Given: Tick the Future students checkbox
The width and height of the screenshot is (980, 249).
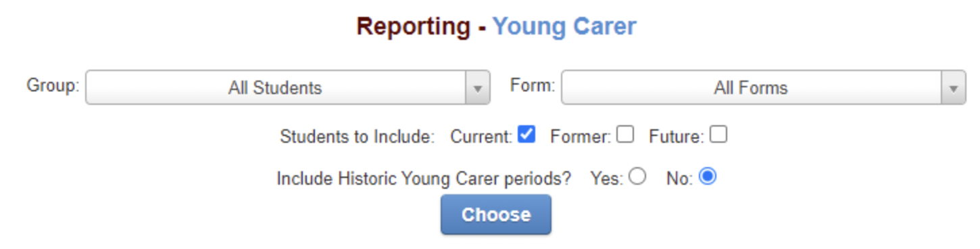Looking at the screenshot, I should pos(718,135).
